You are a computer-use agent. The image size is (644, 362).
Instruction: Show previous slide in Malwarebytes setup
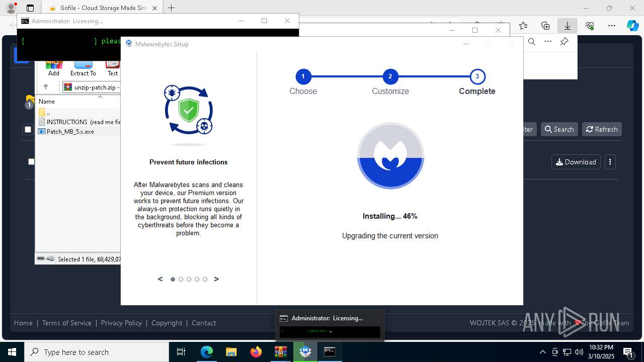(160, 279)
